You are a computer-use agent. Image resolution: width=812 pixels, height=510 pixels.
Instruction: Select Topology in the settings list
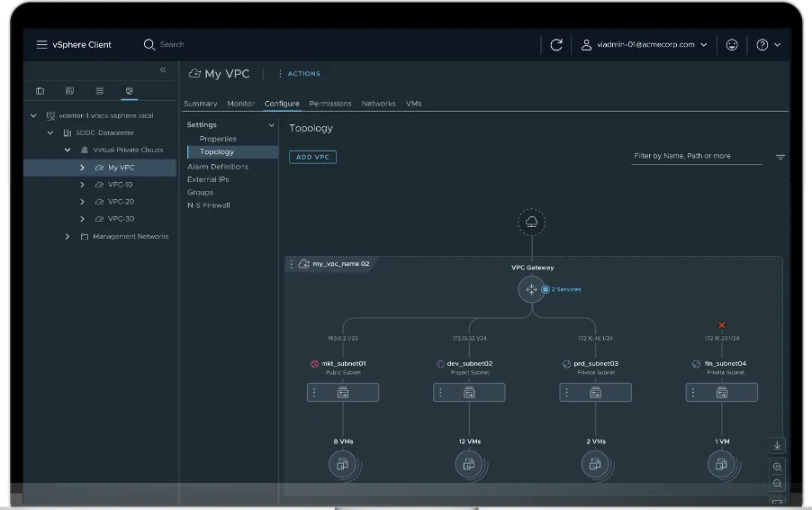coord(232,152)
